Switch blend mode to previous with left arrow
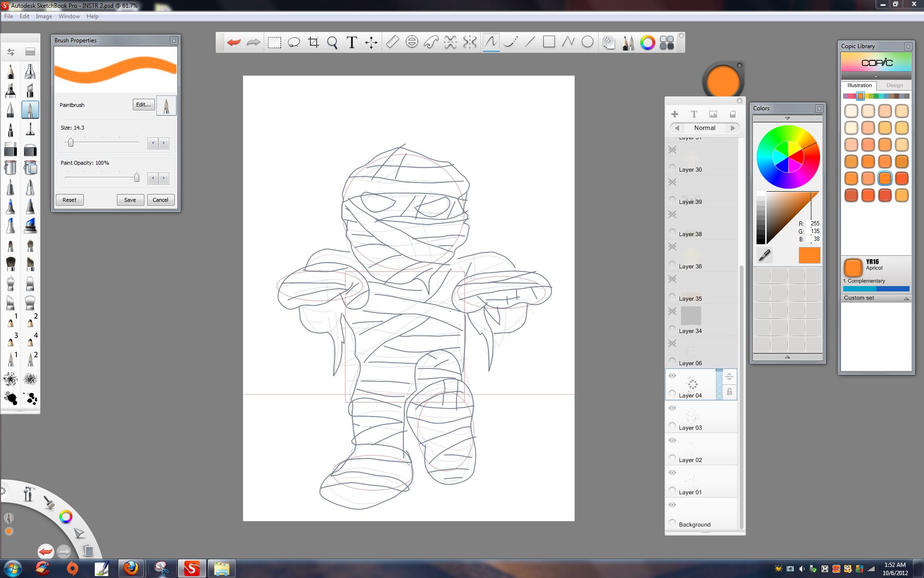The image size is (924, 578). coord(677,128)
